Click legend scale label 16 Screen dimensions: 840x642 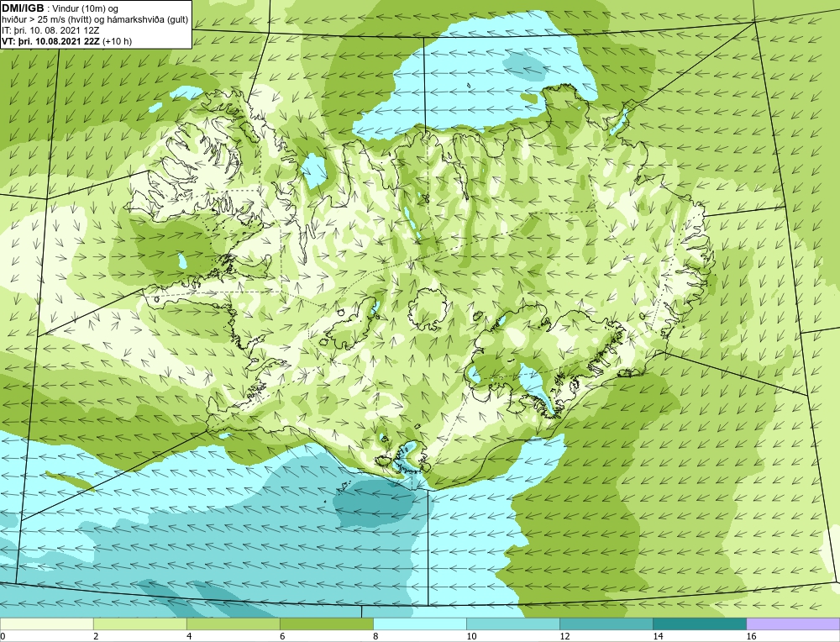(750, 637)
